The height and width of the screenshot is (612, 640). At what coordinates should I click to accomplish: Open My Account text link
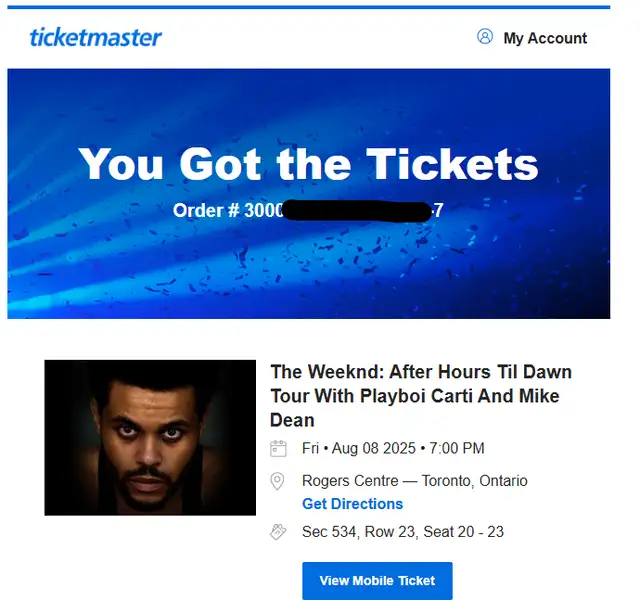[x=545, y=38]
